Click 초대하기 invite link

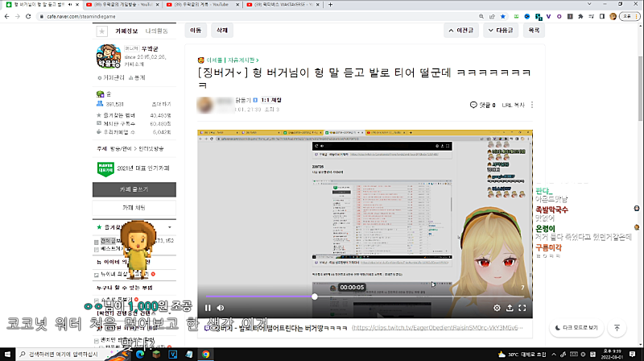click(x=162, y=105)
